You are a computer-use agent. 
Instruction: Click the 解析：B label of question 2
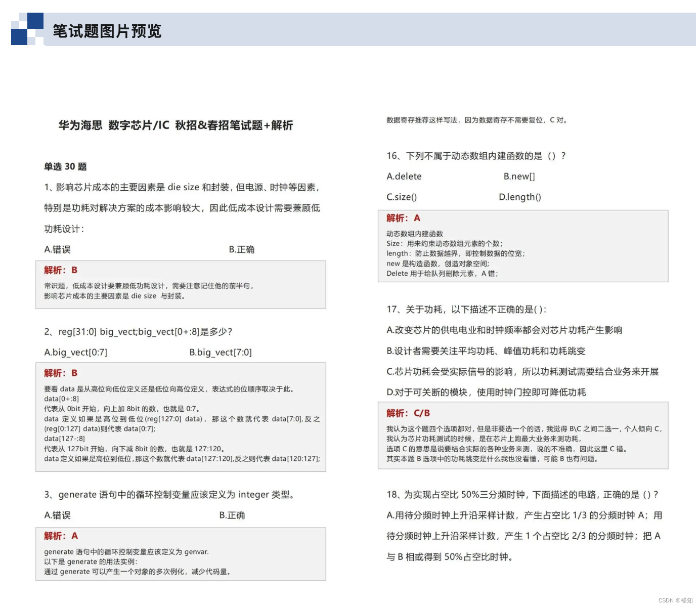point(61,373)
